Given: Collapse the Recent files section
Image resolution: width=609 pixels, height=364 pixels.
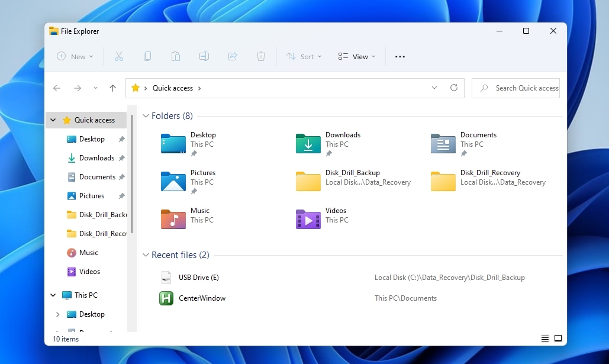Looking at the screenshot, I should tap(146, 255).
